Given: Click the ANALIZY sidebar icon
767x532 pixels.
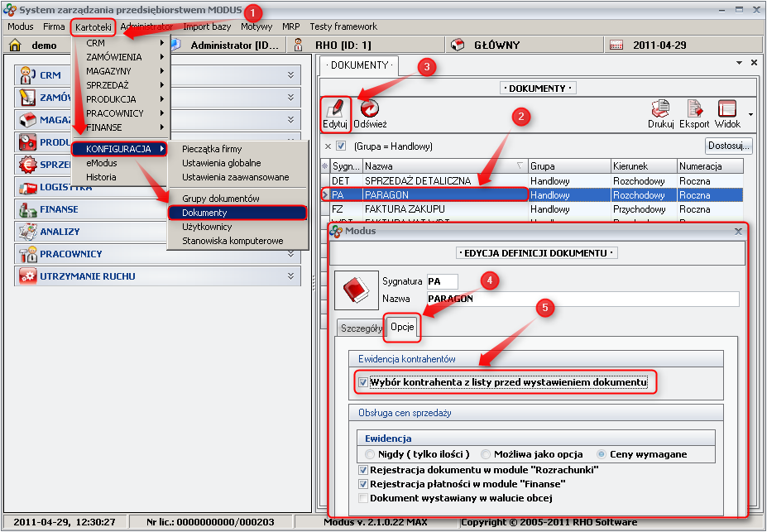Looking at the screenshot, I should point(27,232).
